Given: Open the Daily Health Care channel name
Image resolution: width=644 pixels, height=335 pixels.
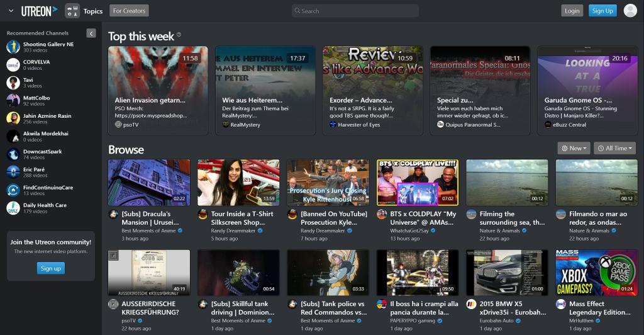Looking at the screenshot, I should pyautogui.click(x=45, y=205).
